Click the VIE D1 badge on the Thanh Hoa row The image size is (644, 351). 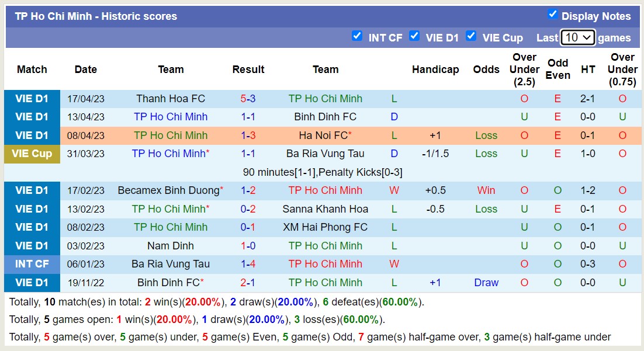coord(32,98)
